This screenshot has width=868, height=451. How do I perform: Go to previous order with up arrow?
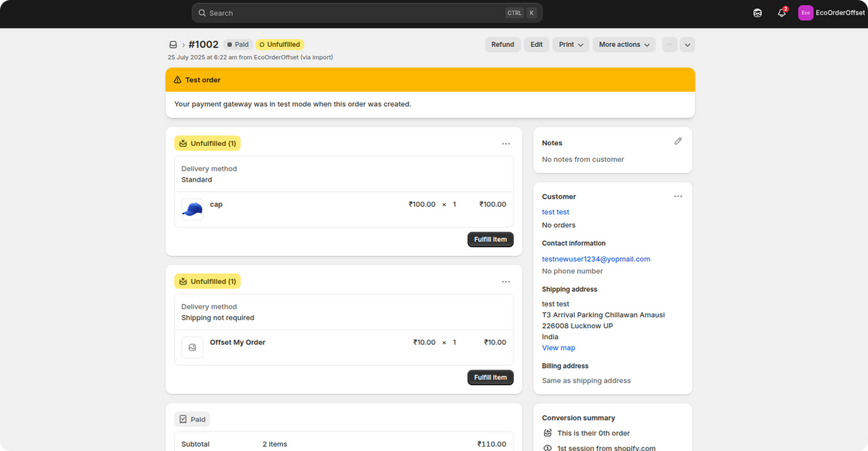(670, 45)
